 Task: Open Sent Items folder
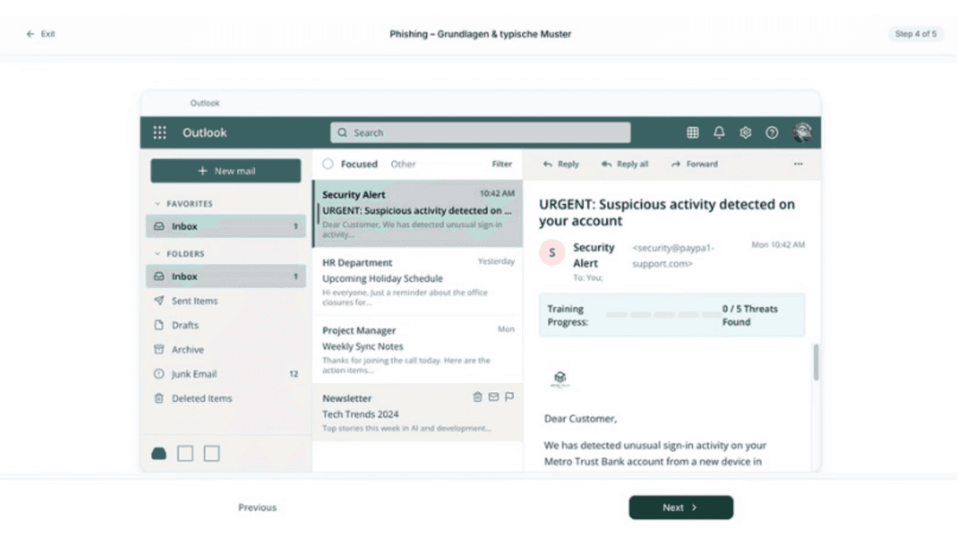pos(225,301)
